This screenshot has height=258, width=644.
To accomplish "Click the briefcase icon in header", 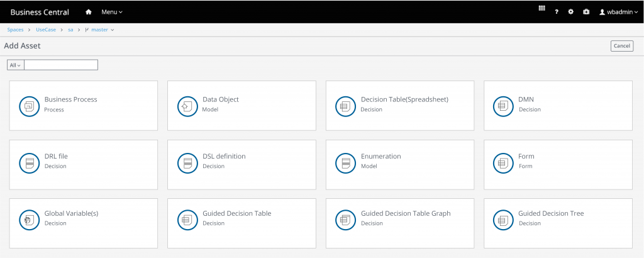I will coord(586,12).
